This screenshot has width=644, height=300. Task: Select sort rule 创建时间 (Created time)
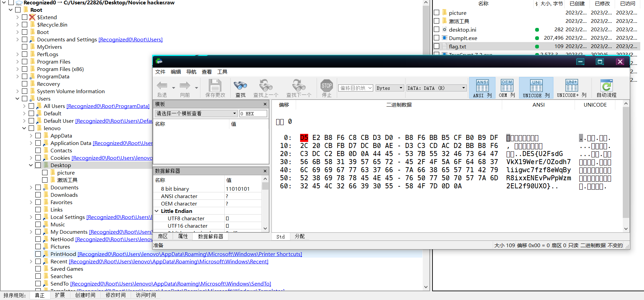(x=85, y=295)
